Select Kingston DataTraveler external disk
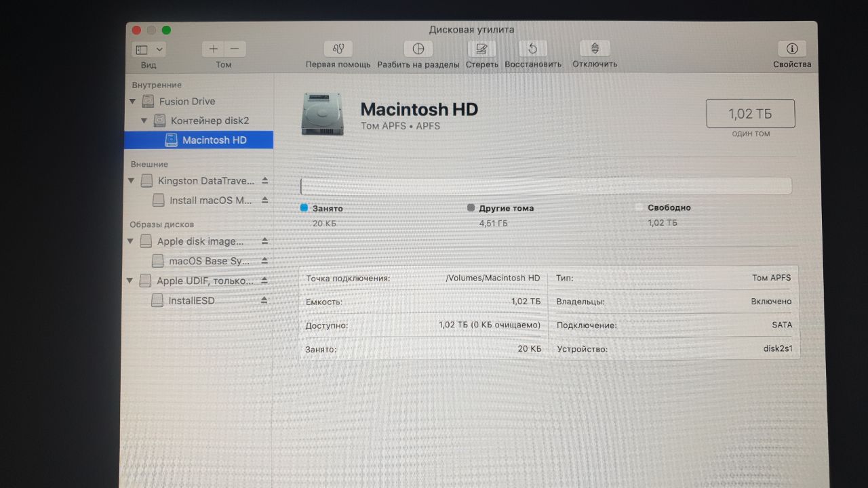868x488 pixels. click(206, 181)
